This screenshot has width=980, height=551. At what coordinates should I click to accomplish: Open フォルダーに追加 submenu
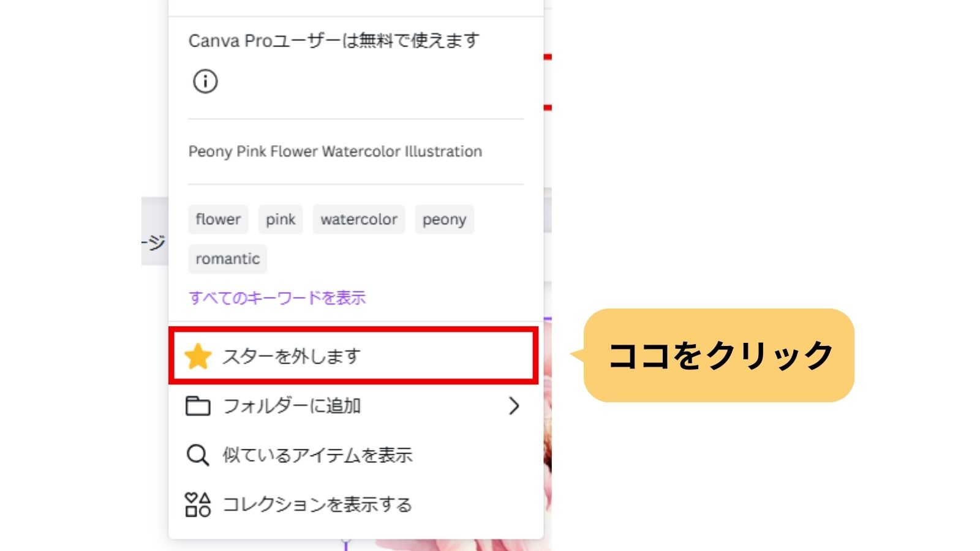pos(353,406)
